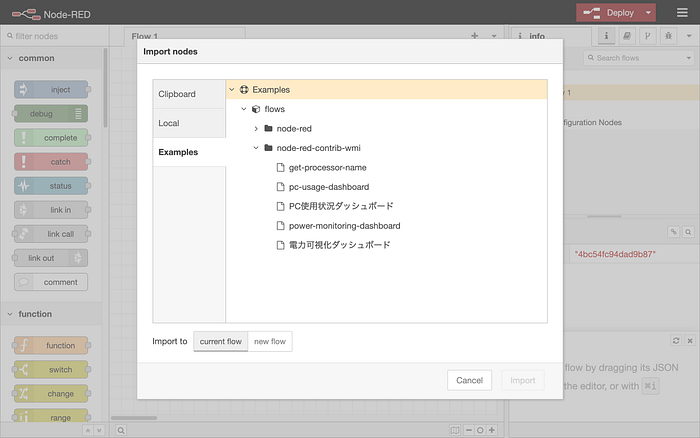The image size is (700, 438).
Task: Expand all palette categories
Action: [99, 430]
